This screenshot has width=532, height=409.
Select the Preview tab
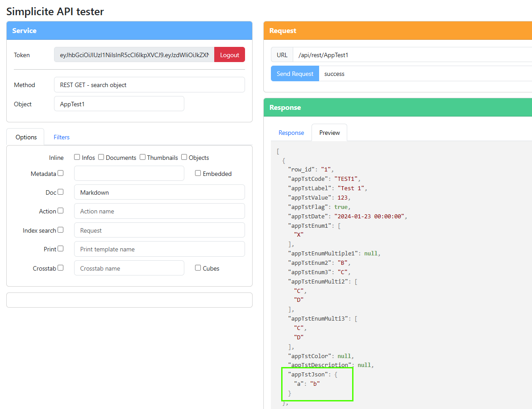[329, 133]
